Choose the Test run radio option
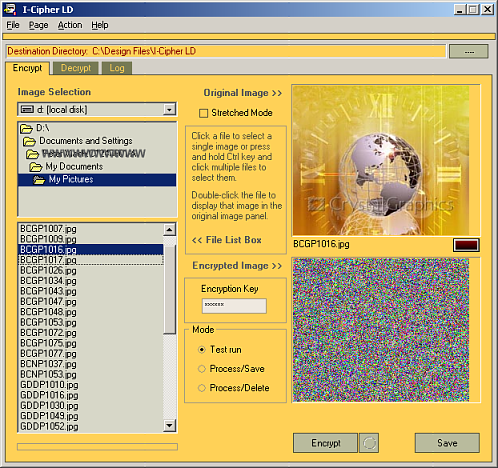The image size is (498, 468). coord(202,350)
